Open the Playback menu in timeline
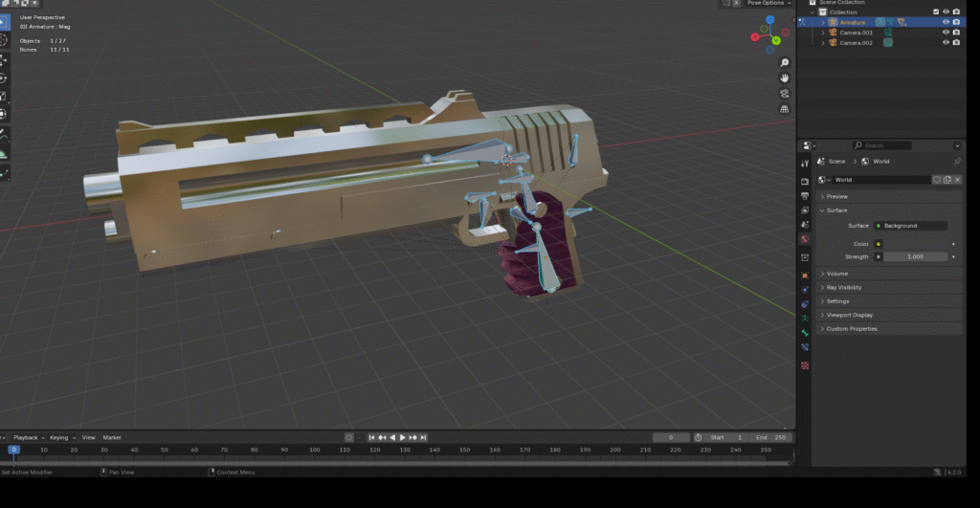Viewport: 980px width, 508px height. 28,437
